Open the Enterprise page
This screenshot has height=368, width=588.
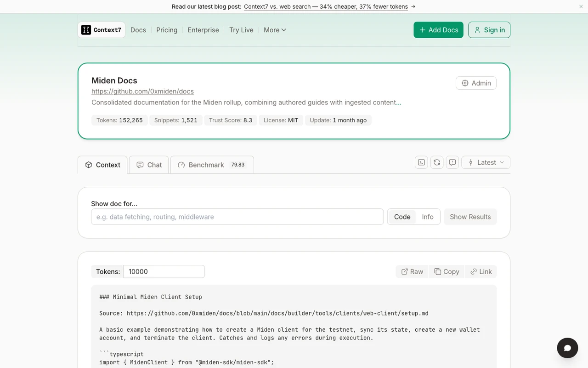(204, 30)
